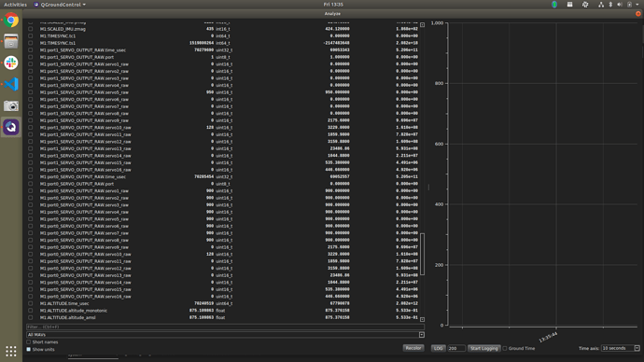Click the Start Logging button

[x=483, y=348]
